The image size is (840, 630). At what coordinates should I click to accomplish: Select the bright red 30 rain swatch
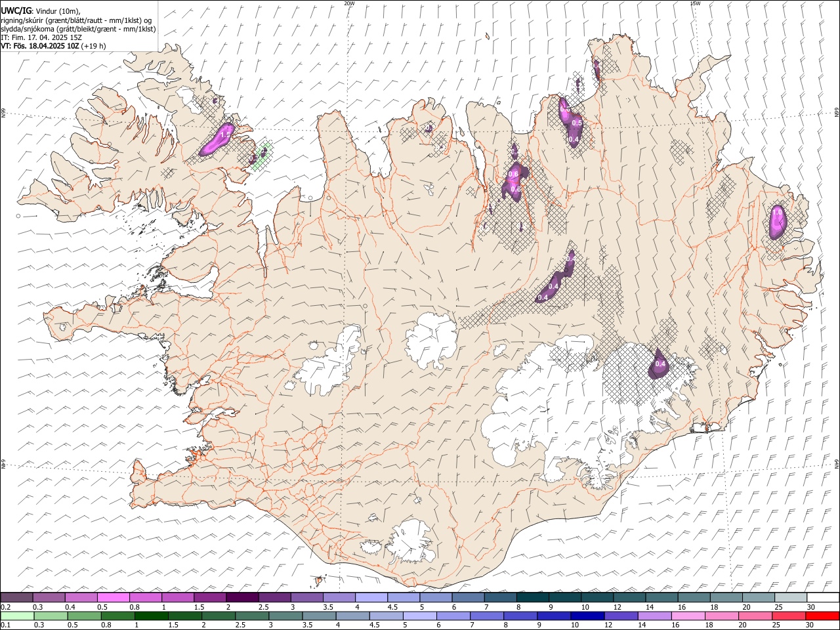tap(822, 616)
